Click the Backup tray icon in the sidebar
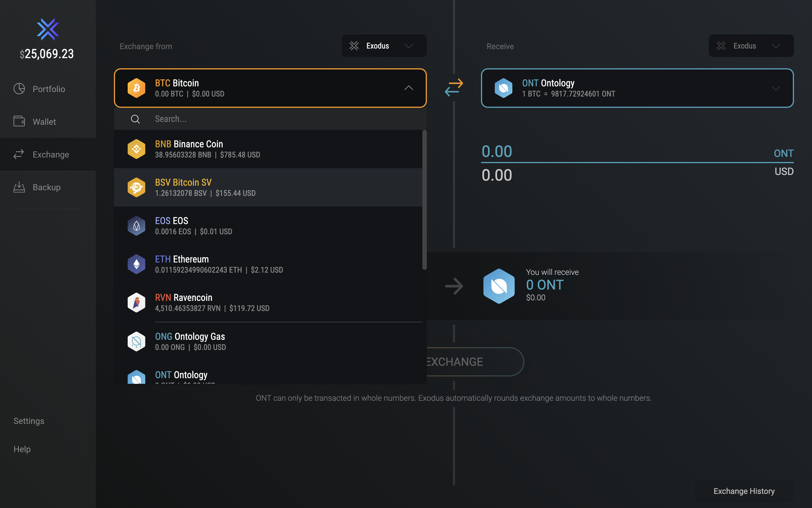The width and height of the screenshot is (812, 508). coord(19,187)
